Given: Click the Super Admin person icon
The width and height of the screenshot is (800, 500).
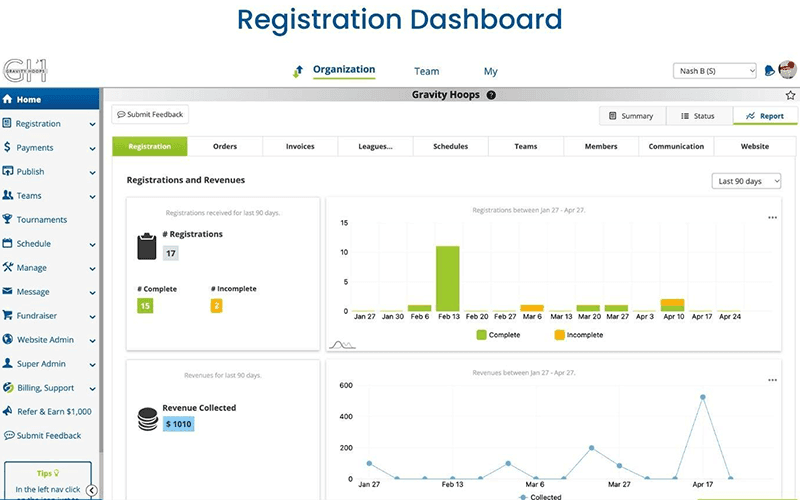Looking at the screenshot, I should pos(7,363).
